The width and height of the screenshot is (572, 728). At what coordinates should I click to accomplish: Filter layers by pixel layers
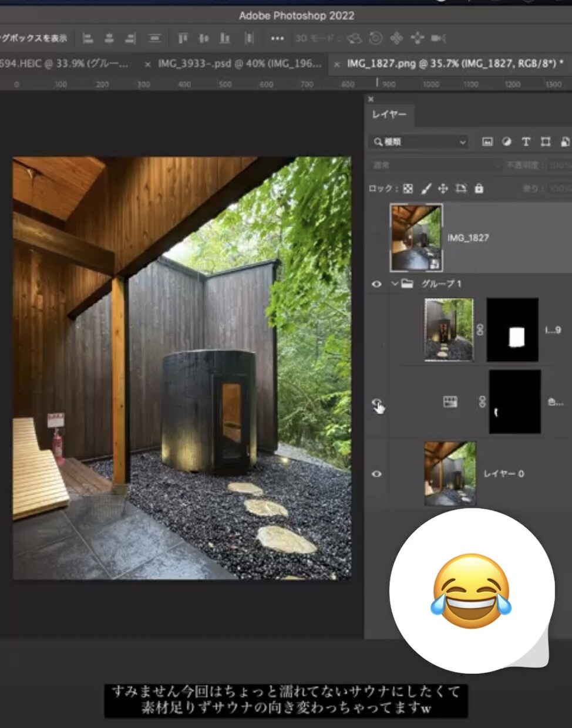(487, 141)
